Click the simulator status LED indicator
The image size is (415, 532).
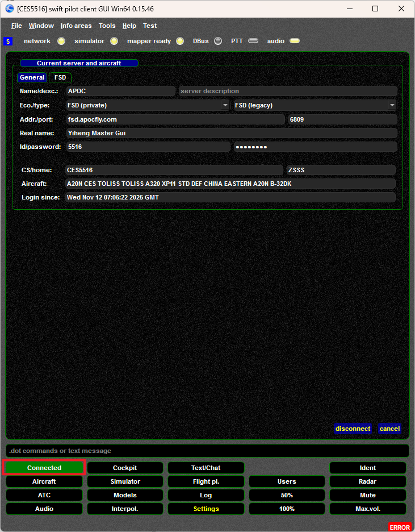click(114, 41)
